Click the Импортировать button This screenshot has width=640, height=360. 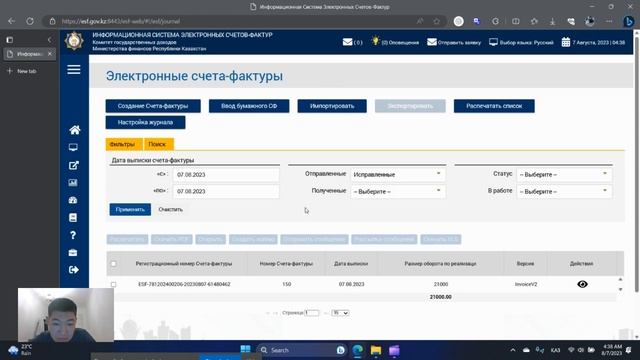pos(332,106)
